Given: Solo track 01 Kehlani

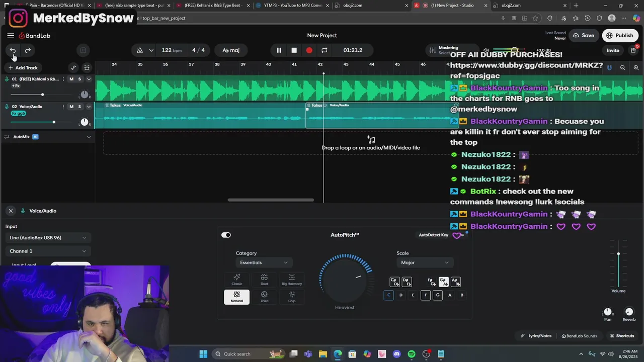Looking at the screenshot, I should 79,79.
